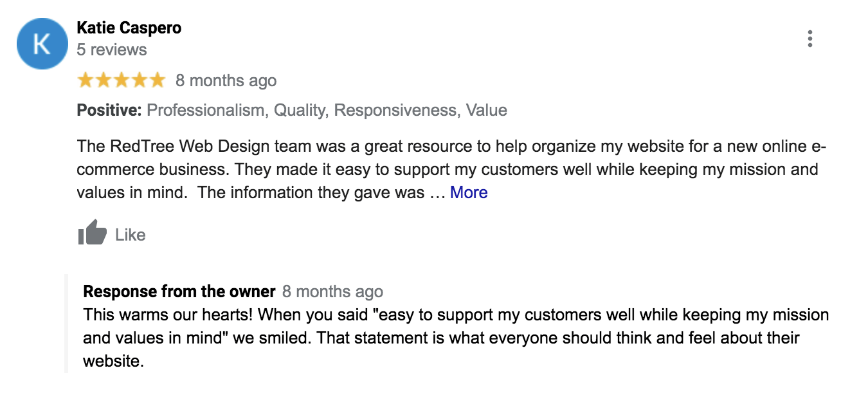Viewport: 868px width, 404px height.
Task: Click the first gold star
Action: [86, 79]
